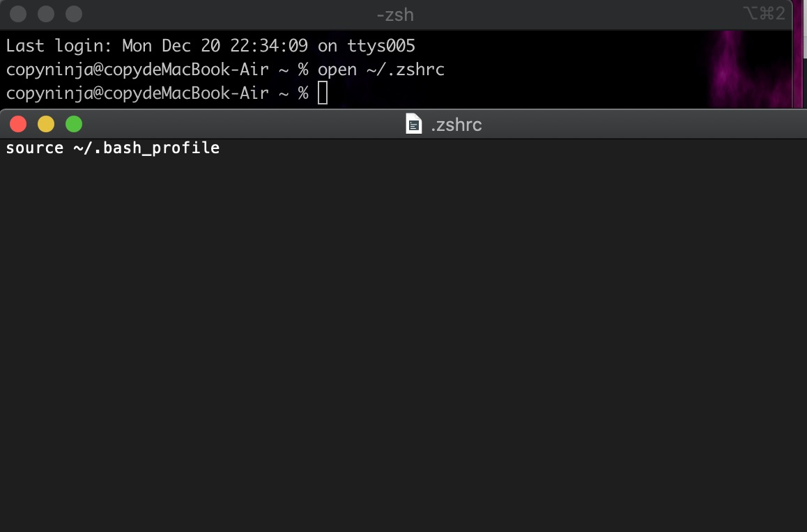
Task: Click the middle gray circle on Terminal title bar
Action: 45,14
